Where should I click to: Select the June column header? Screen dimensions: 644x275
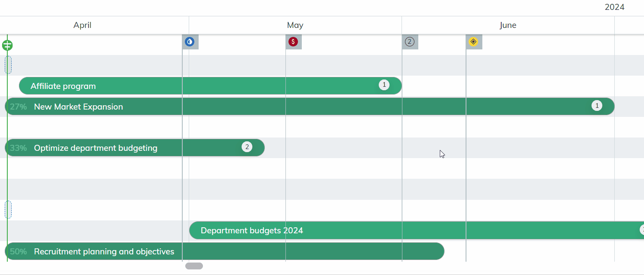point(508,25)
